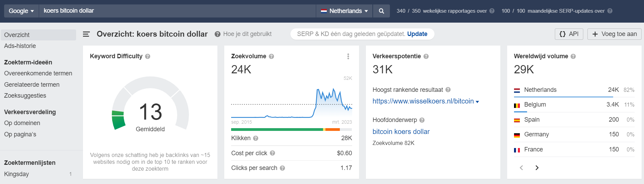Click the magnifying glass search button
This screenshot has width=644, height=184.
(381, 11)
